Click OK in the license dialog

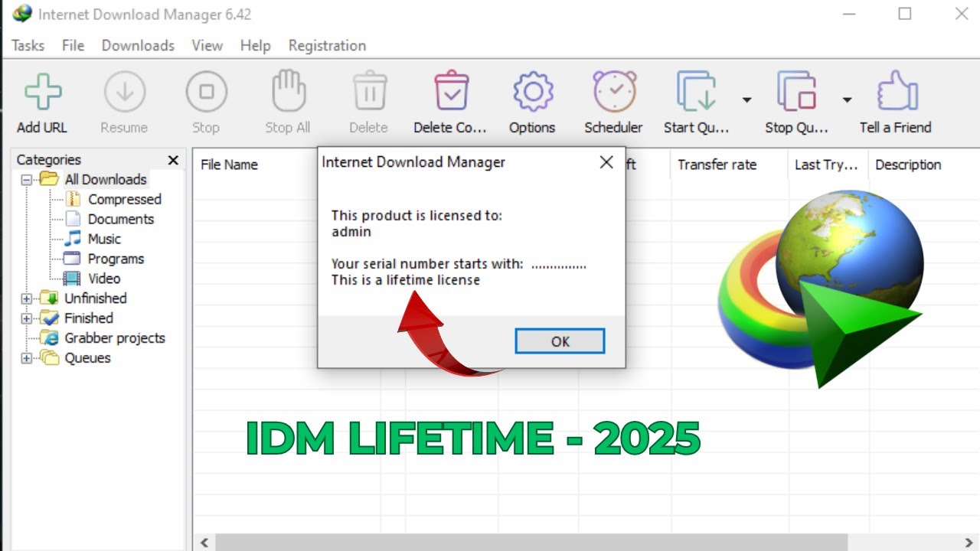pyautogui.click(x=560, y=341)
